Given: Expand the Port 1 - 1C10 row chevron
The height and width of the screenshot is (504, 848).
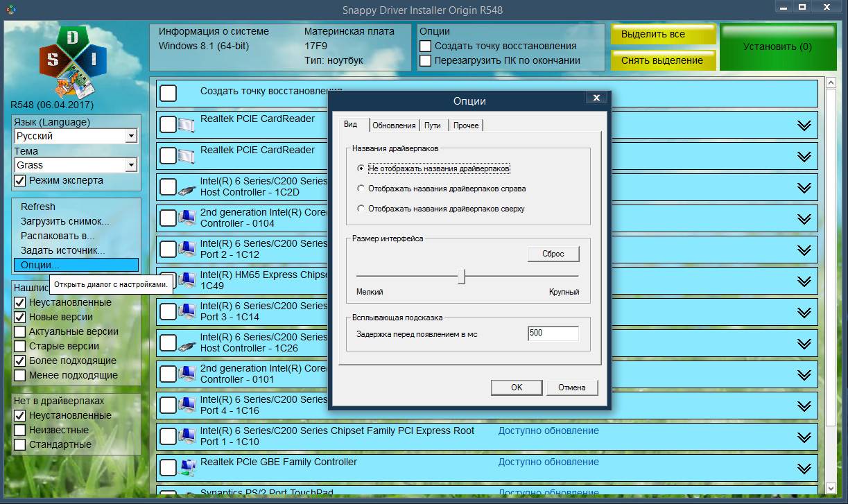Looking at the screenshot, I should click(x=804, y=437).
